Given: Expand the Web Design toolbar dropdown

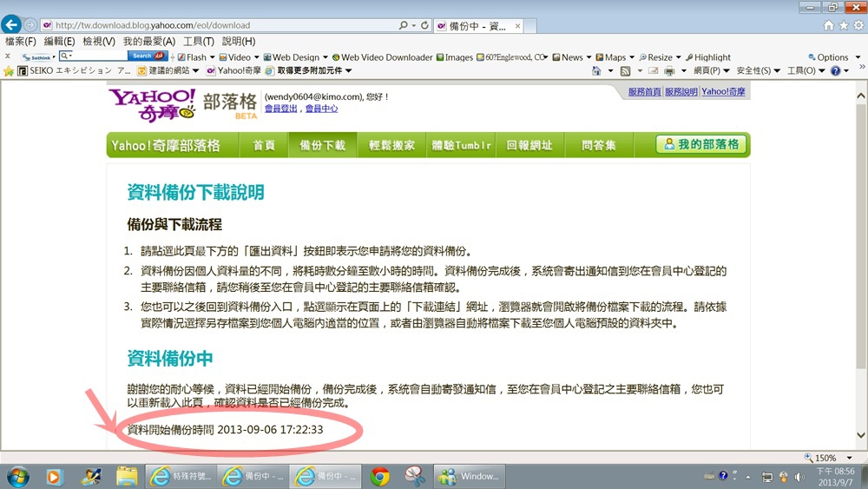Looking at the screenshot, I should tap(325, 57).
